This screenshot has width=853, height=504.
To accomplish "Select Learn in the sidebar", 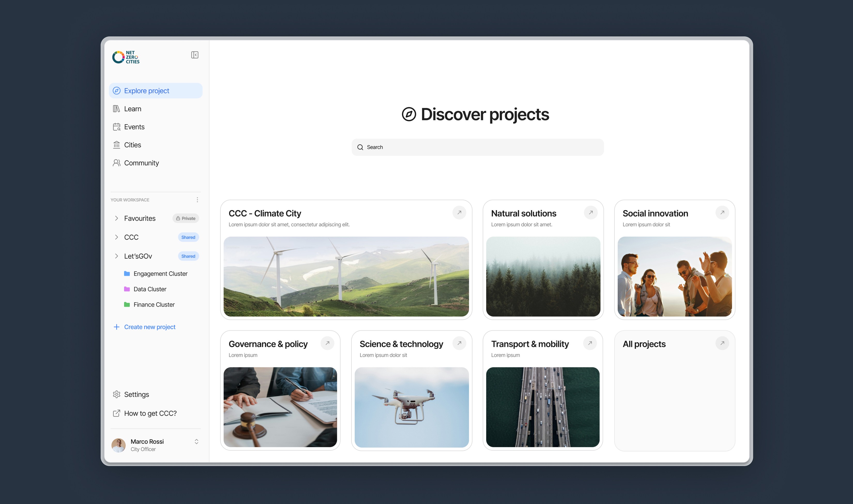I will pos(132,109).
